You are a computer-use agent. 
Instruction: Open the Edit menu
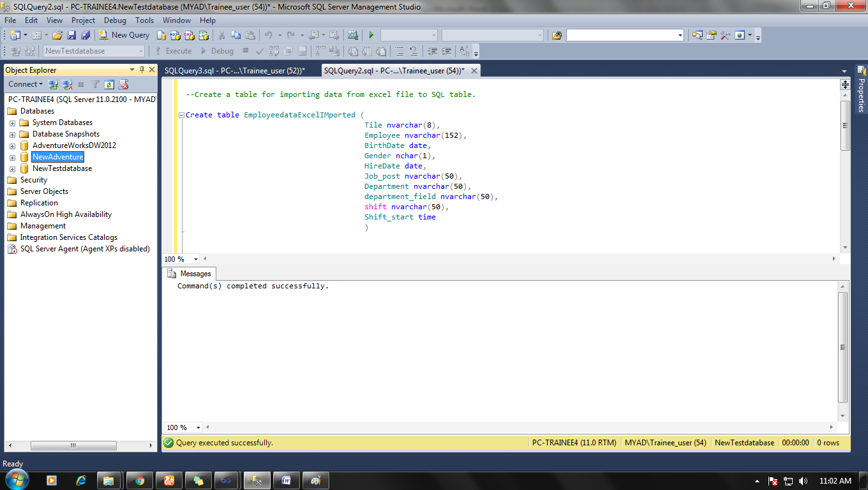pos(31,20)
